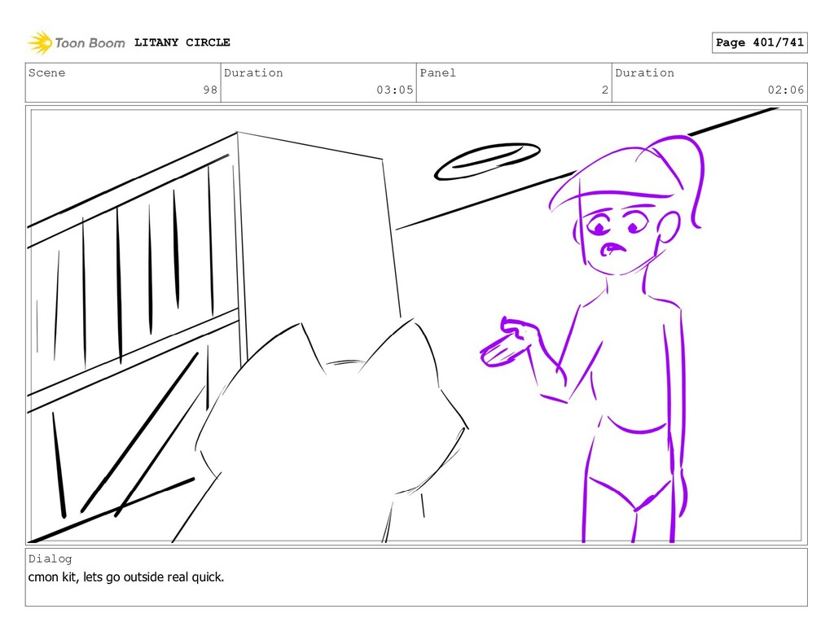Select the dialog line 'cmon kit, lets go outside'
The width and height of the screenshot is (834, 644).
96,577
